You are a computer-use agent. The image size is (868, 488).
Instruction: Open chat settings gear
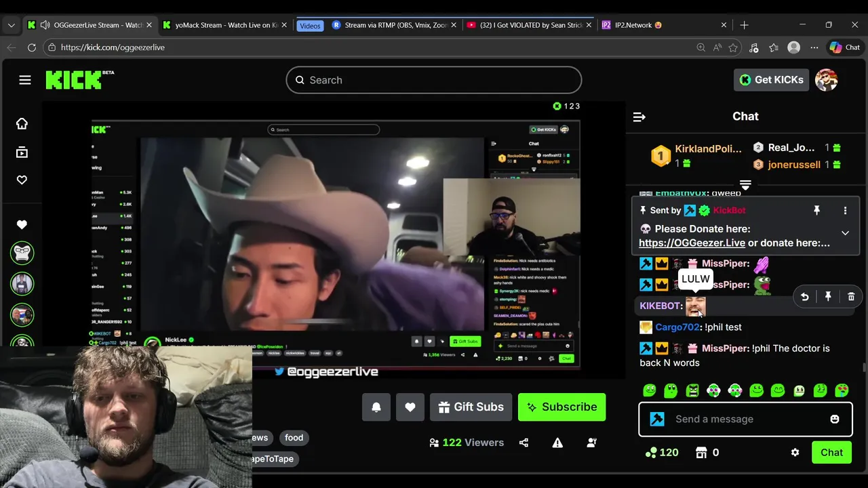click(x=795, y=453)
